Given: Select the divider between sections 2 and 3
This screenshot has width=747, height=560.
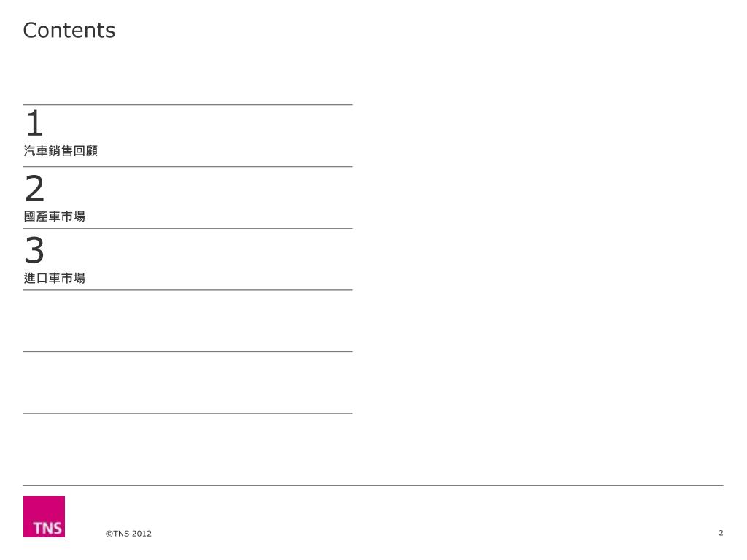Looking at the screenshot, I should tap(187, 228).
